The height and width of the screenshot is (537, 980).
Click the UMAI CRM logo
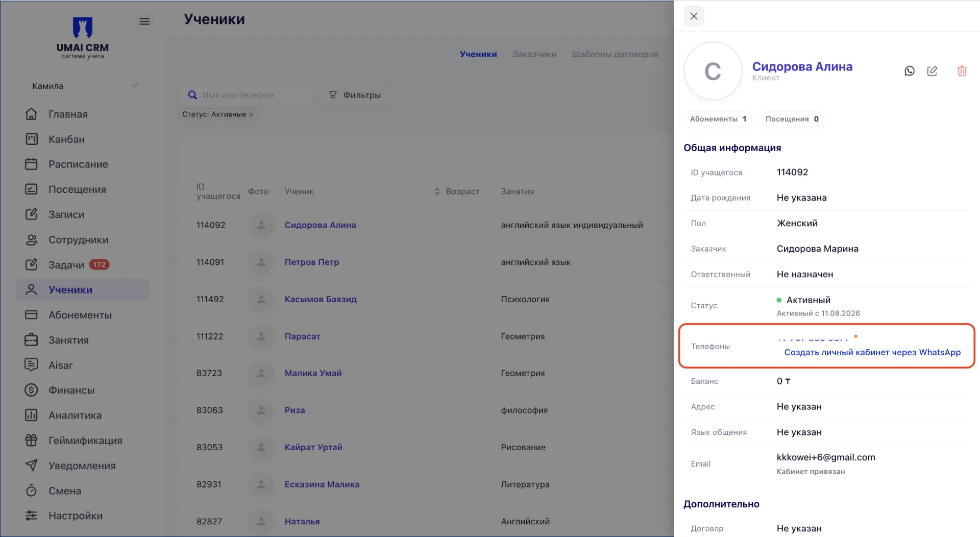tap(83, 38)
